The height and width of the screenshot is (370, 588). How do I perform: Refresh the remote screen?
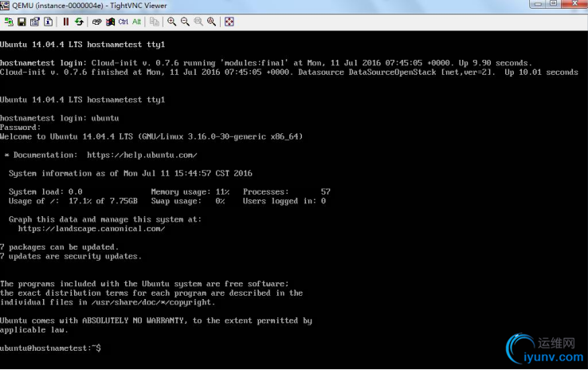point(79,22)
